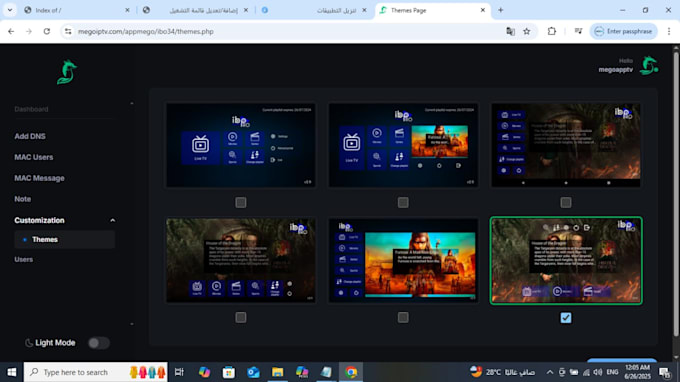Click the volume icon in system tray
The height and width of the screenshot is (382, 680).
(x=598, y=372)
